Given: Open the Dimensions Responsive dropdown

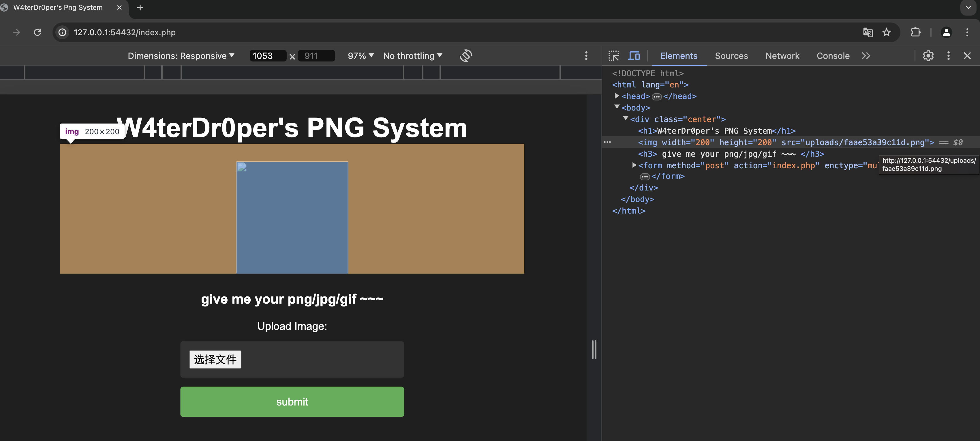Looking at the screenshot, I should (x=181, y=56).
